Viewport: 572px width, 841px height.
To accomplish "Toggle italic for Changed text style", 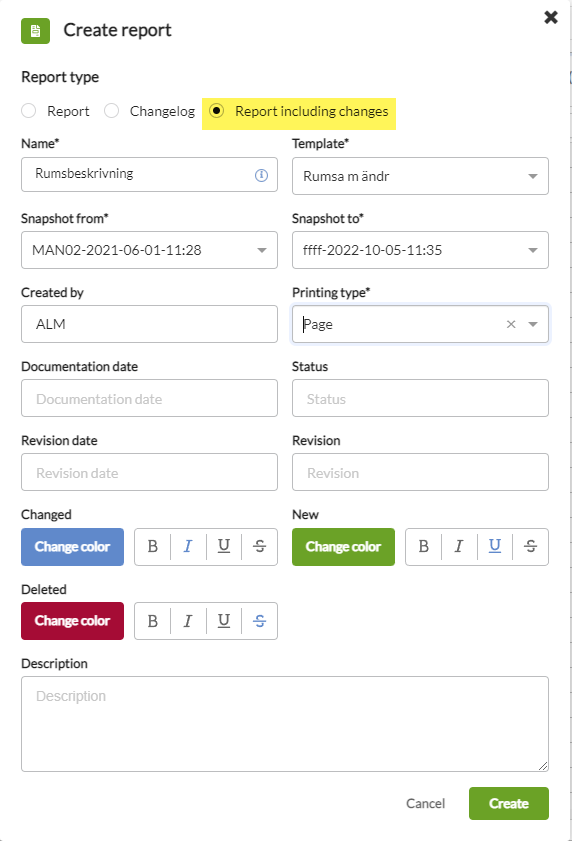I will [x=188, y=547].
